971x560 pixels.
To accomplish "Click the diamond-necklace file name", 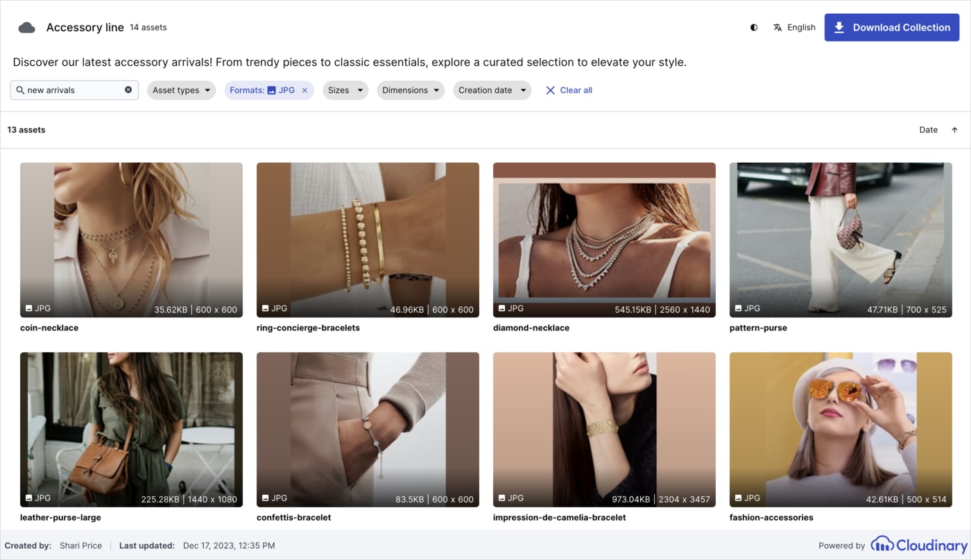I will click(x=531, y=328).
